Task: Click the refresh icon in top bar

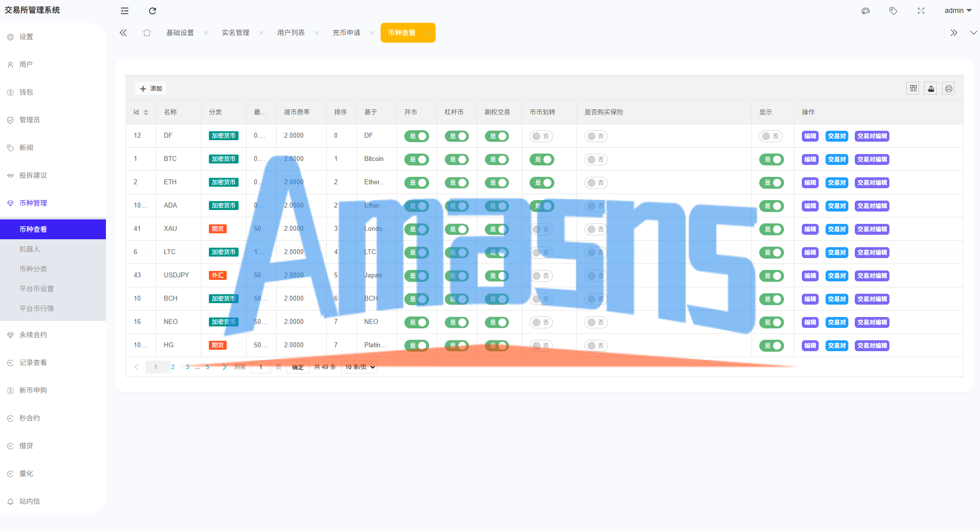Action: (x=152, y=11)
